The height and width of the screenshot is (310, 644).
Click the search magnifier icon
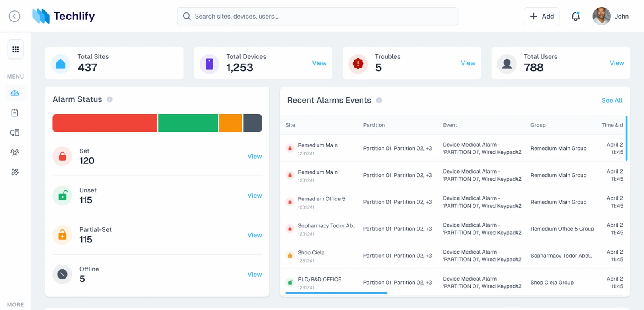(x=187, y=16)
